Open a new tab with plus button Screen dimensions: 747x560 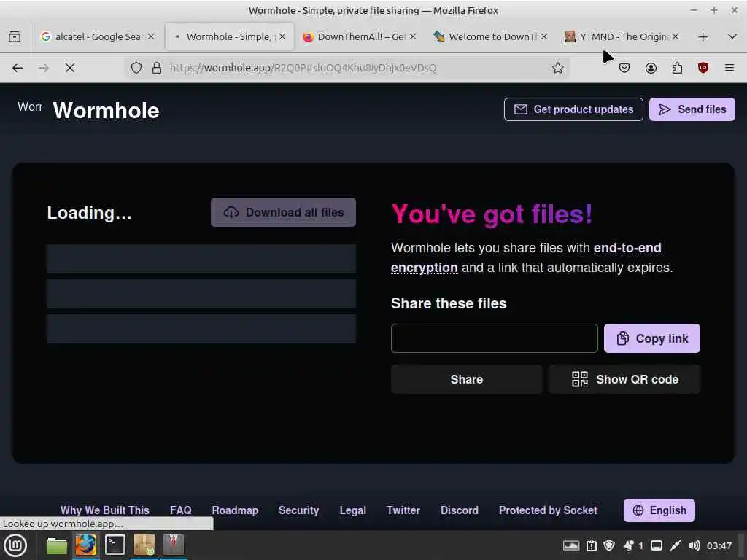coord(703,36)
